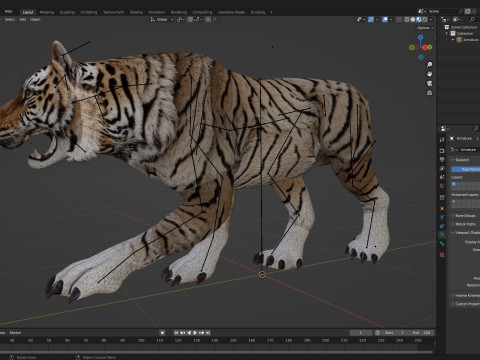Toggle show gizmos button
This screenshot has width=480, height=360.
coord(371,19)
